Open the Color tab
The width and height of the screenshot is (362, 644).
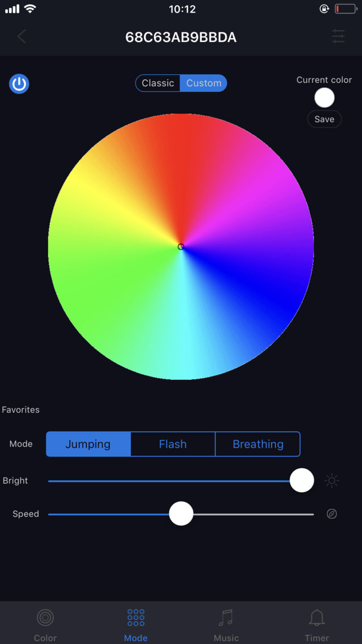45,624
